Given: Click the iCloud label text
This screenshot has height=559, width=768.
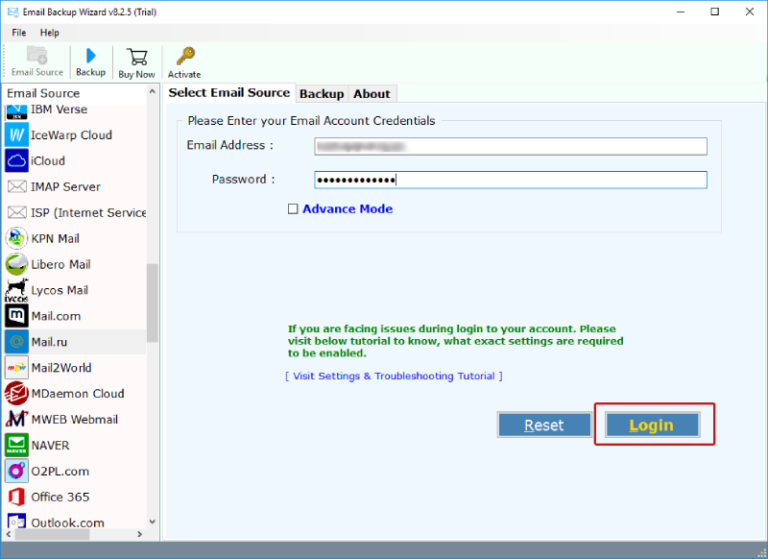Looking at the screenshot, I should coord(48,161).
